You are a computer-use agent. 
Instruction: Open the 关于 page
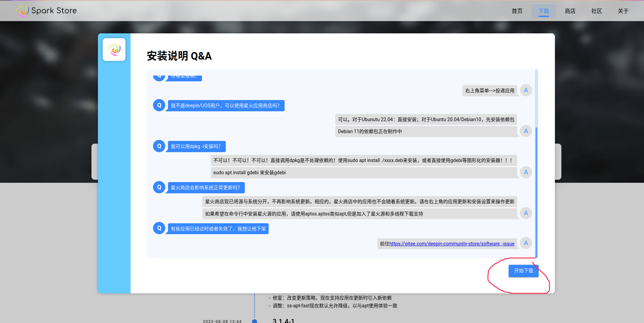[x=623, y=11]
